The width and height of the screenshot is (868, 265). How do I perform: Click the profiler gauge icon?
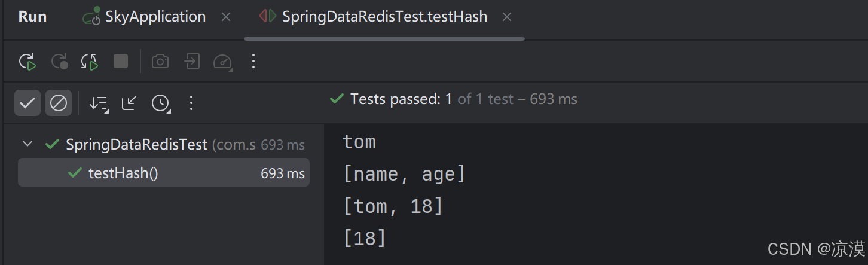pyautogui.click(x=223, y=62)
